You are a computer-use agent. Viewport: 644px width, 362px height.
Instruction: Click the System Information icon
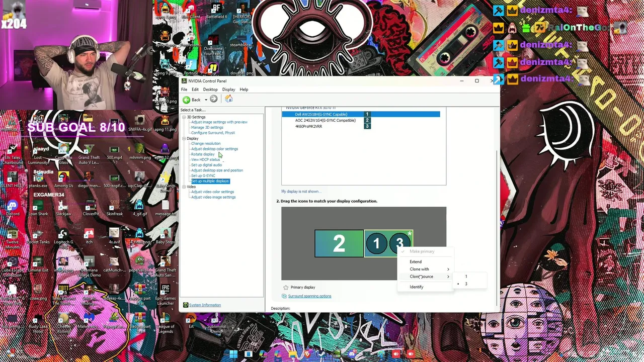click(x=185, y=305)
